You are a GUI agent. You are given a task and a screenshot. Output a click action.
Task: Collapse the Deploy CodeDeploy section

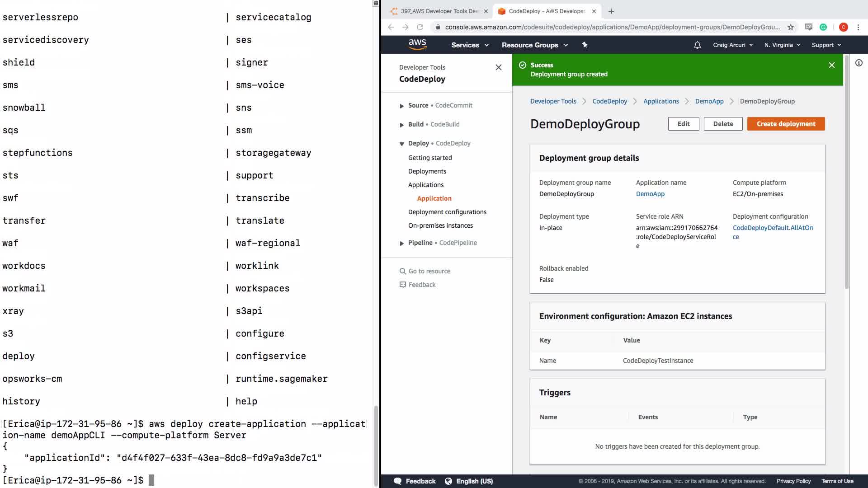(x=401, y=144)
